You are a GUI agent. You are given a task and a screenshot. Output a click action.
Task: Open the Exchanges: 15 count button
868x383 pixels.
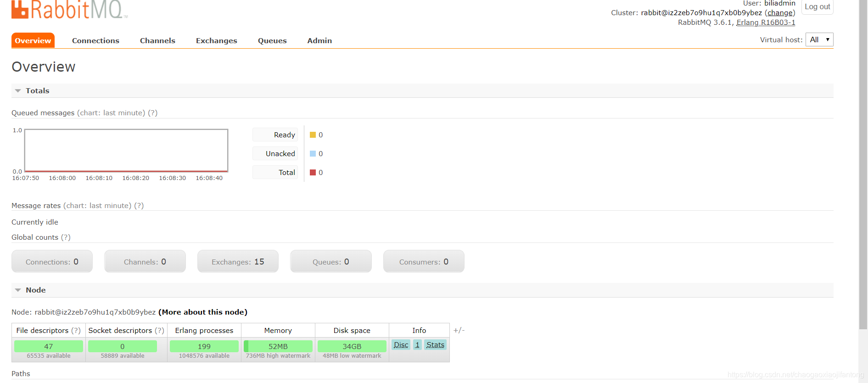(x=238, y=261)
